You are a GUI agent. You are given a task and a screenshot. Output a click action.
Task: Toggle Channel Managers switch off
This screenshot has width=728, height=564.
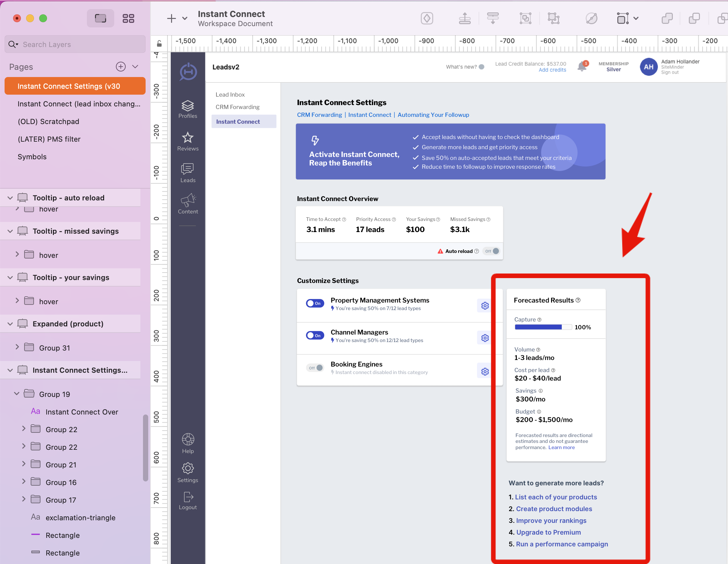coord(315,335)
